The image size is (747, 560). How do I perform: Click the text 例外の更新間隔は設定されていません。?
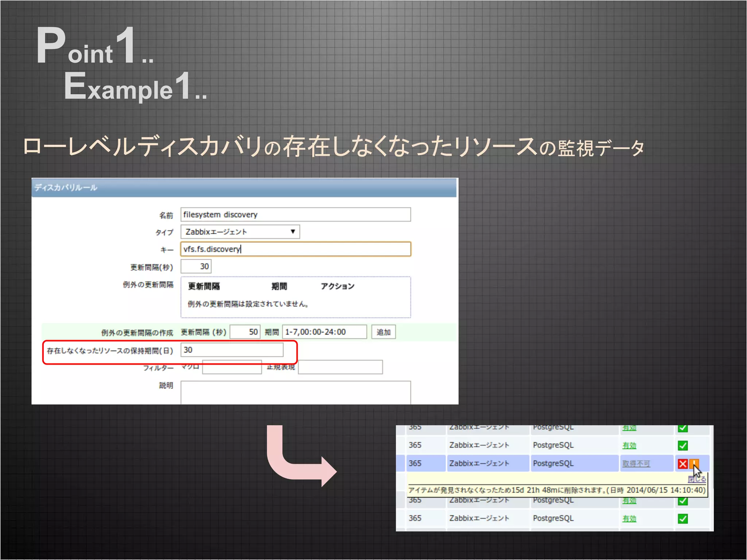coord(248,304)
